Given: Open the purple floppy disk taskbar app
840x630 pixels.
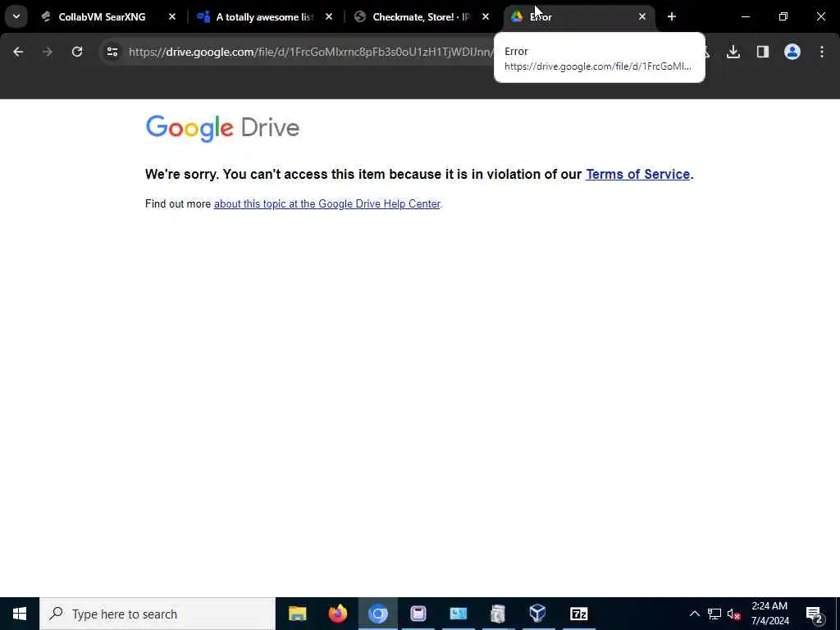Looking at the screenshot, I should tap(418, 614).
